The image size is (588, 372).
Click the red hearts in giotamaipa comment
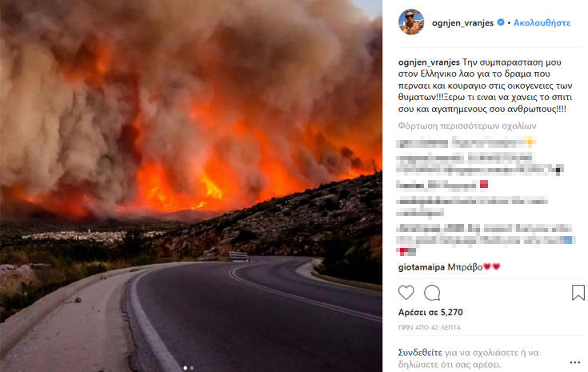point(492,266)
